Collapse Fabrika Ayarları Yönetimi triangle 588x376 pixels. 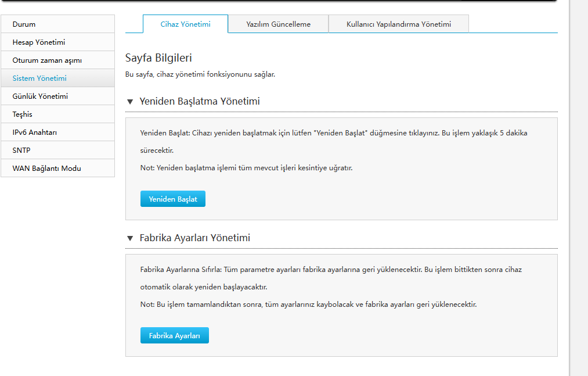(x=130, y=238)
